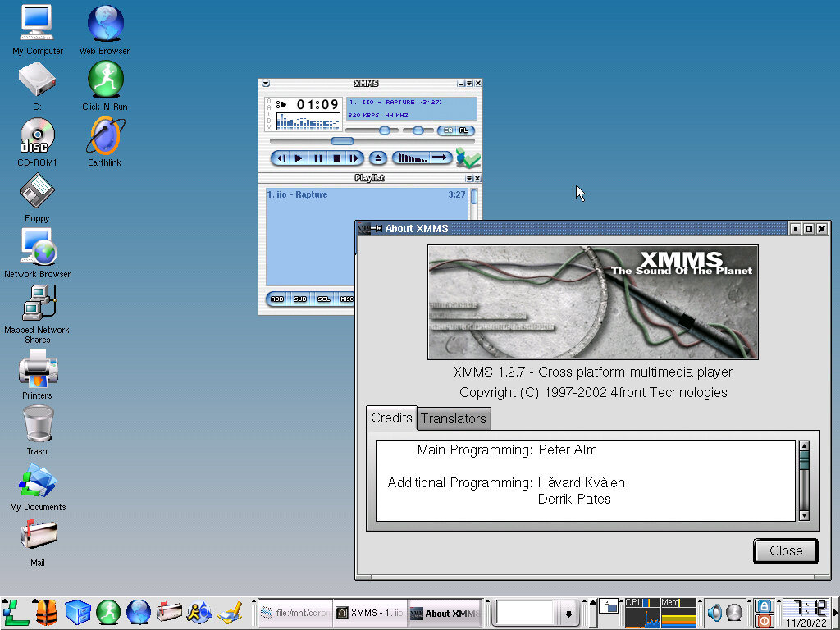This screenshot has height=630, width=840.
Task: Pause the track in XMMS
Action: [317, 158]
